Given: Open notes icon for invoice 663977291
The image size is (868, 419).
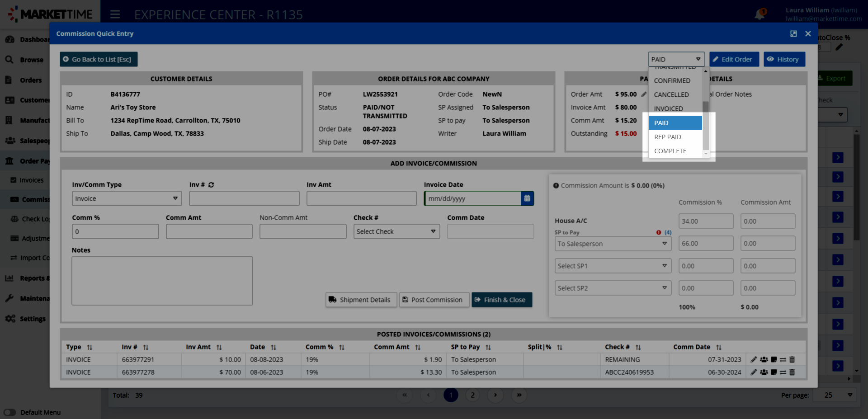Looking at the screenshot, I should (774, 360).
